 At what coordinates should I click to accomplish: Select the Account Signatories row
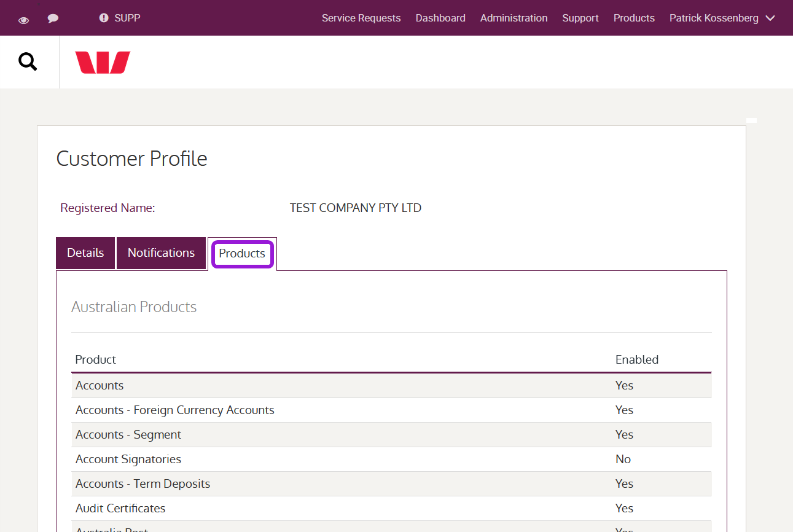391,460
